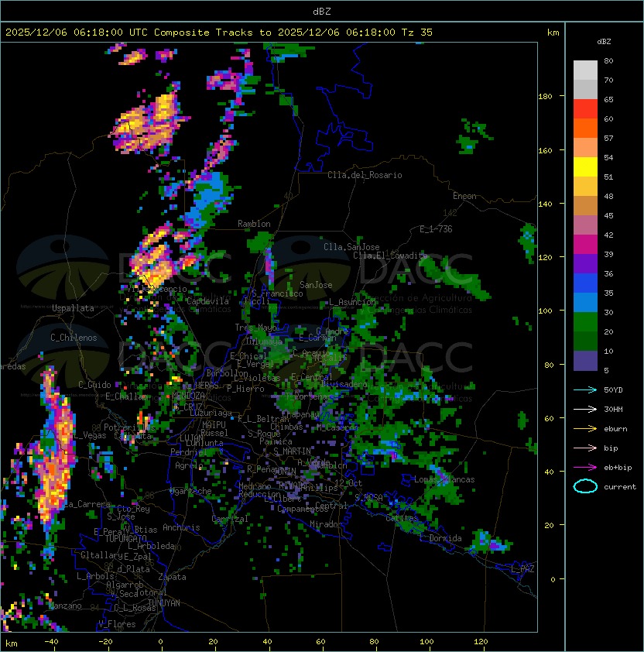Click the 'LUJAN' place label

click(191, 438)
